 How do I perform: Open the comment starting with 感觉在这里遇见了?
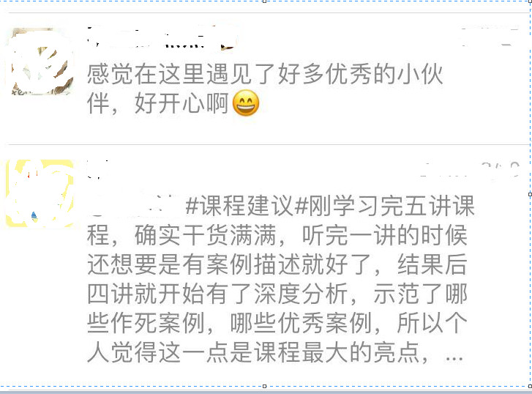pos(265,89)
